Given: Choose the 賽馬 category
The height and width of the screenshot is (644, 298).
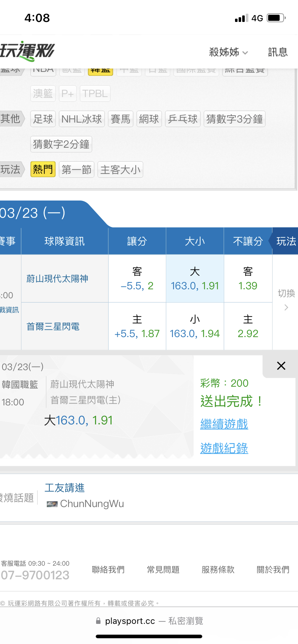Looking at the screenshot, I should [121, 119].
